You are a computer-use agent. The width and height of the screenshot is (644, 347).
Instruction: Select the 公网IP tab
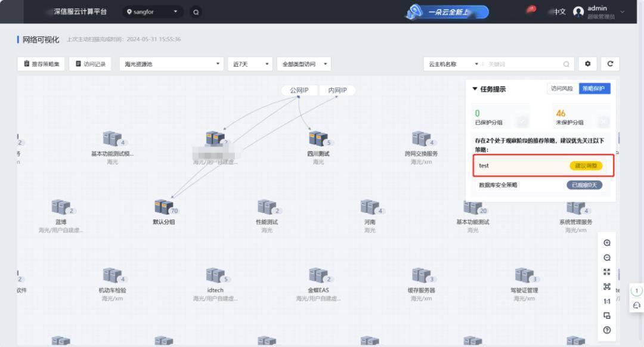pos(299,90)
